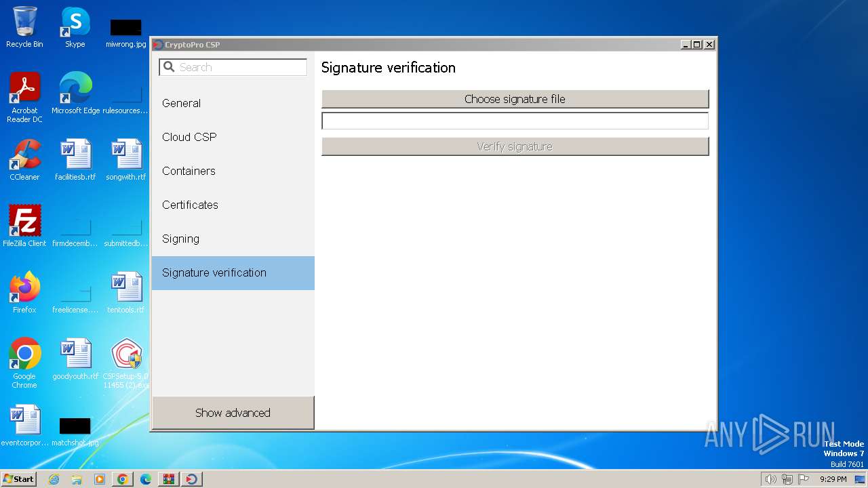Open File Explorer from taskbar
Screen dimensions: 868x488
[77, 479]
